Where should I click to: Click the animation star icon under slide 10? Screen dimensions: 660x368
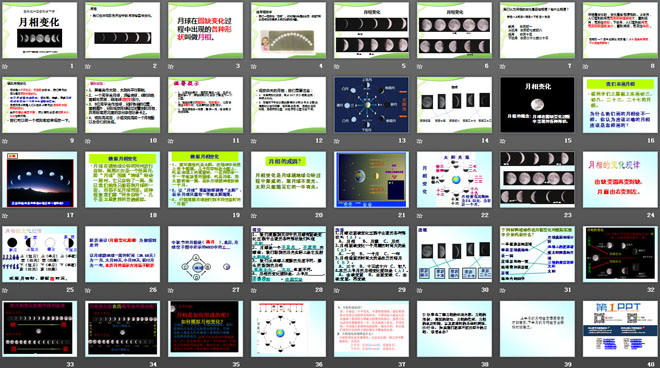click(88, 141)
